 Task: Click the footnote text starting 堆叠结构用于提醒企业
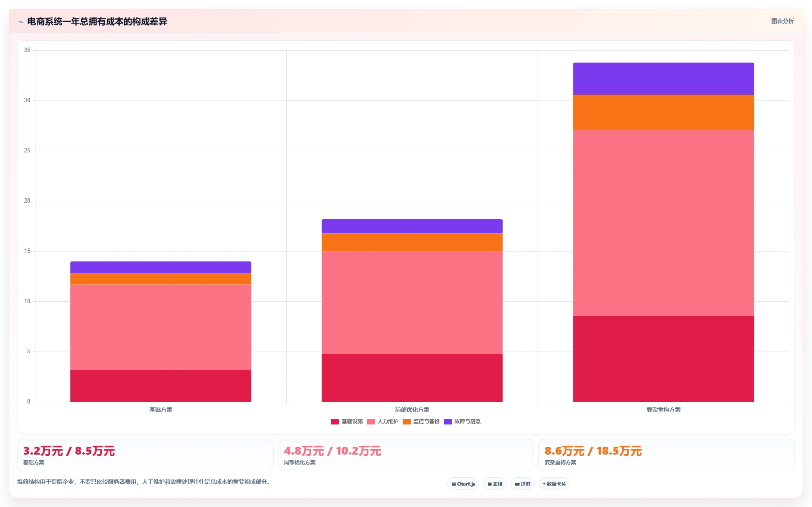[x=144, y=482]
